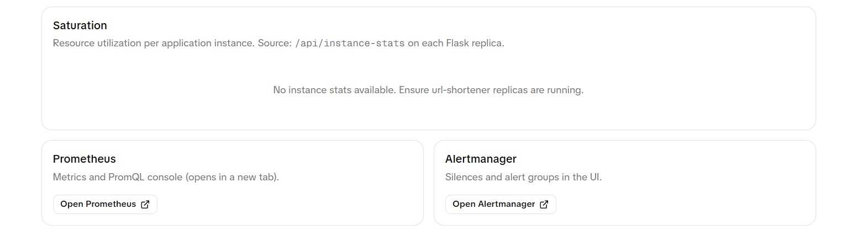
Task: Click the "Open Prometheus" label text
Action: pyautogui.click(x=98, y=204)
